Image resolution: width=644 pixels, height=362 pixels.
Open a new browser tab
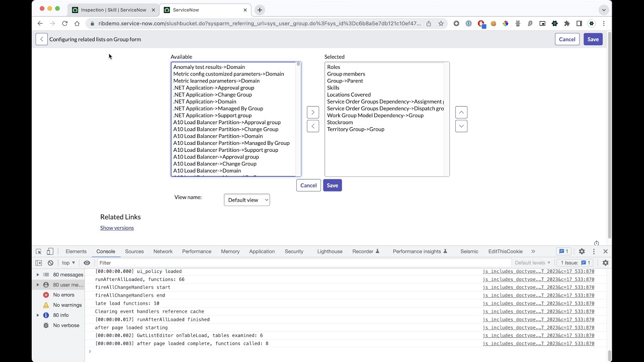(260, 10)
